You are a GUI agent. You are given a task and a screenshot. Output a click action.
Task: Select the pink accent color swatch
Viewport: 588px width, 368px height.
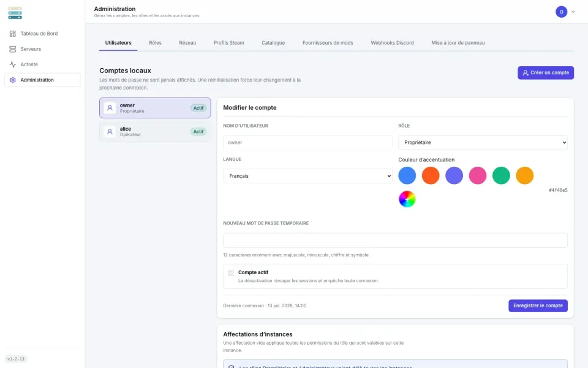[x=477, y=176]
